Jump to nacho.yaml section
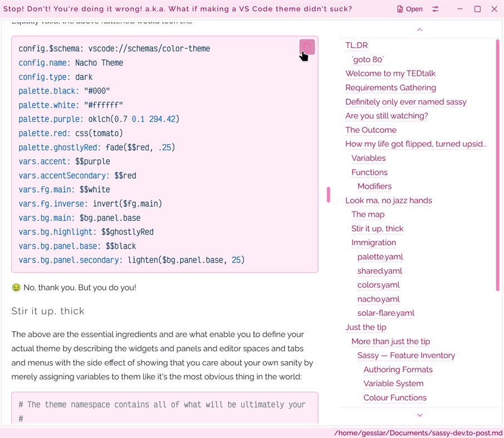The height and width of the screenshot is (438, 504). pyautogui.click(x=378, y=299)
